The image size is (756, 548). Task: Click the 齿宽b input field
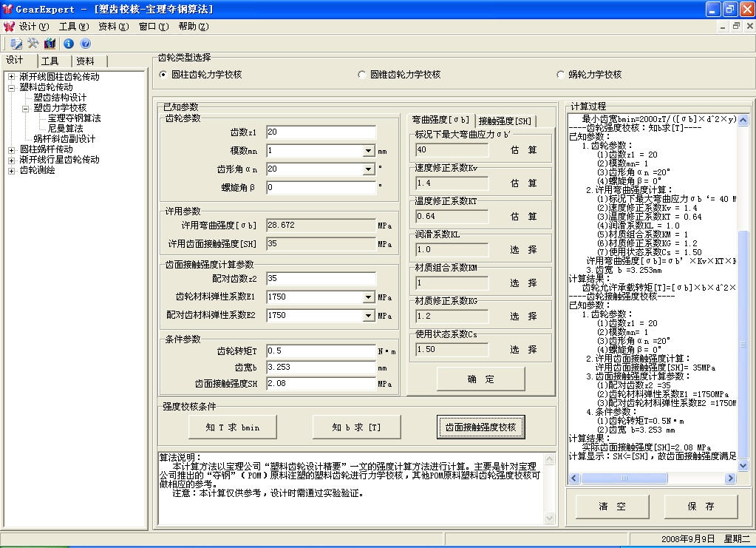point(321,368)
